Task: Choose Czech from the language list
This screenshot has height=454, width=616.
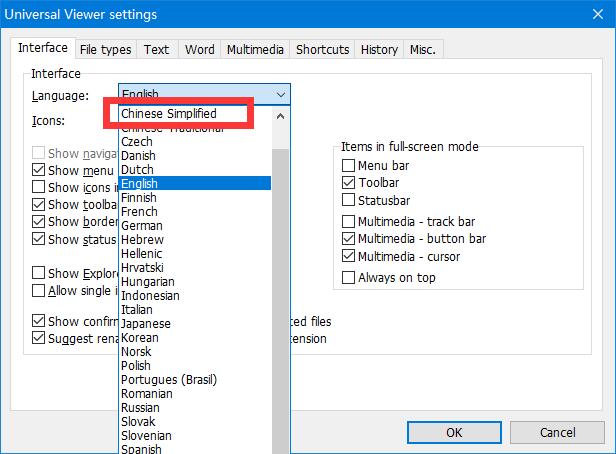Action: 195,141
